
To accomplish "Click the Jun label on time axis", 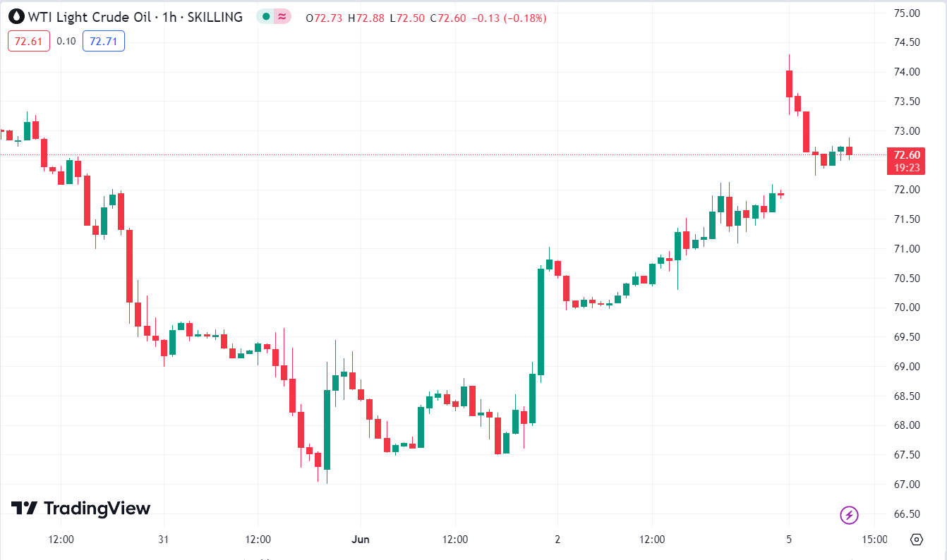I will click(x=360, y=540).
